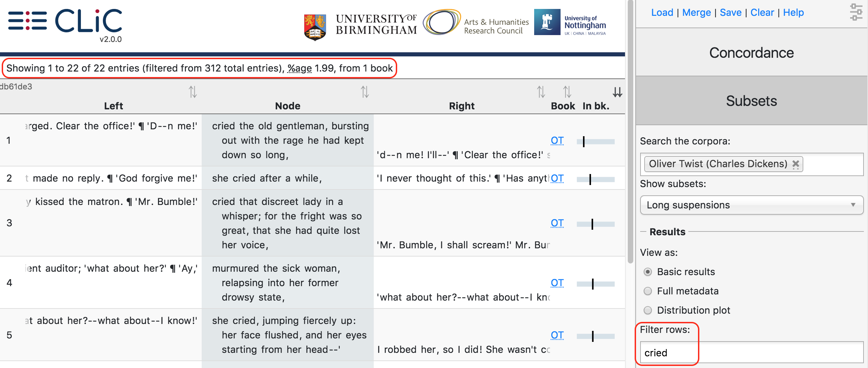The width and height of the screenshot is (868, 368).
Task: Select Basic results view
Action: pos(648,272)
